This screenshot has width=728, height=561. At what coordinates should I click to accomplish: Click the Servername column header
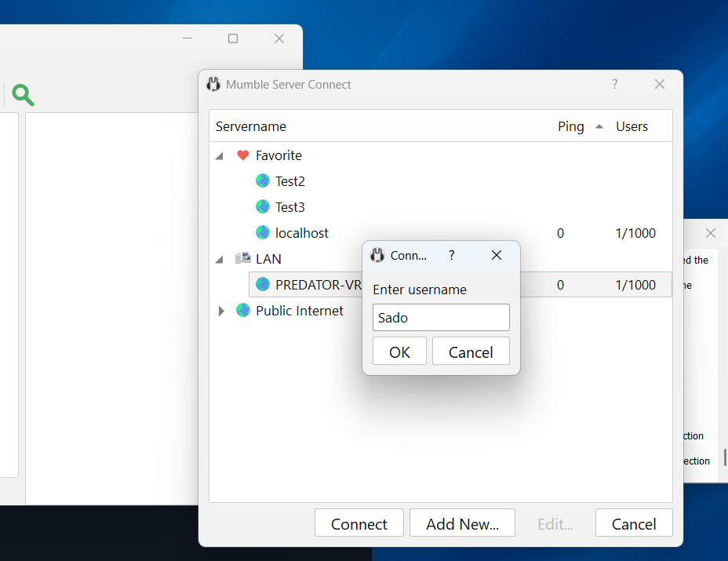pyautogui.click(x=251, y=126)
